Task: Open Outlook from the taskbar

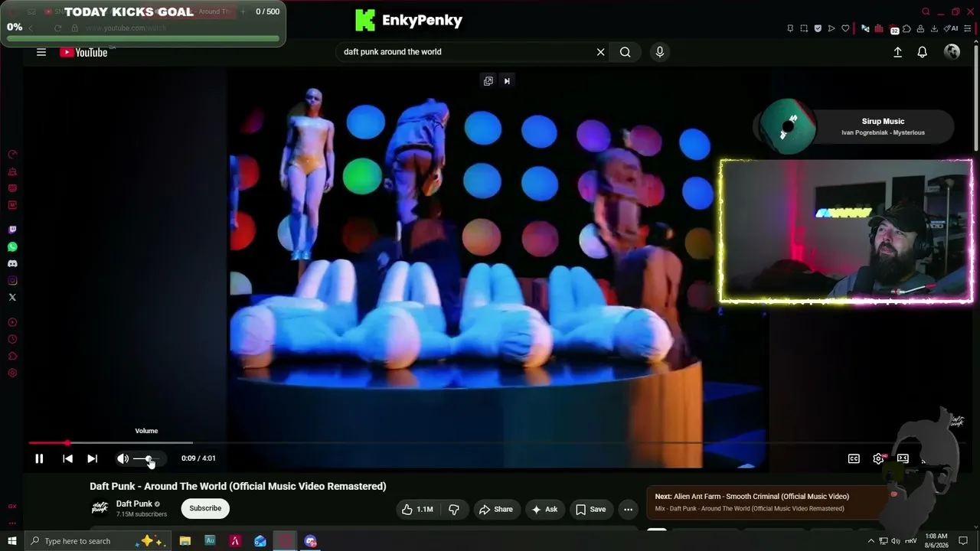Action: [x=260, y=541]
